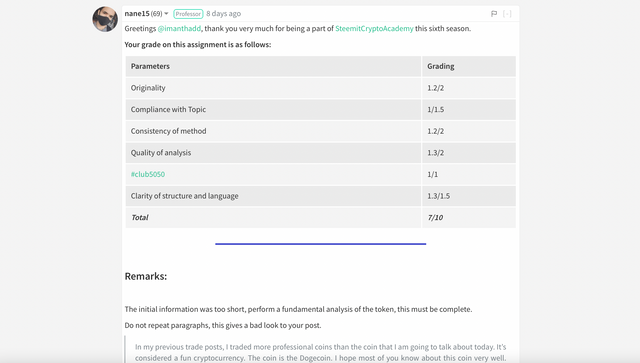The width and height of the screenshot is (640, 363).
Task: Flag this comment with the flag icon
Action: click(494, 14)
